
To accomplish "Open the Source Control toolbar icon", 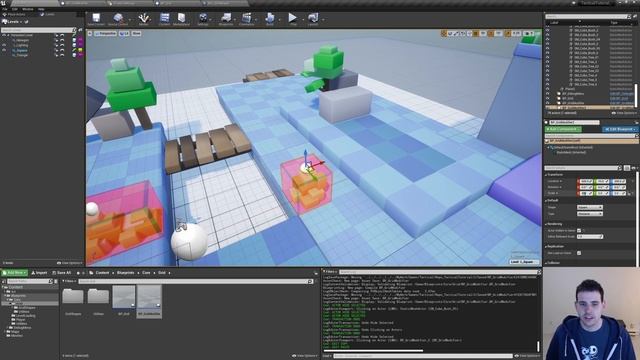I will 118,18.
